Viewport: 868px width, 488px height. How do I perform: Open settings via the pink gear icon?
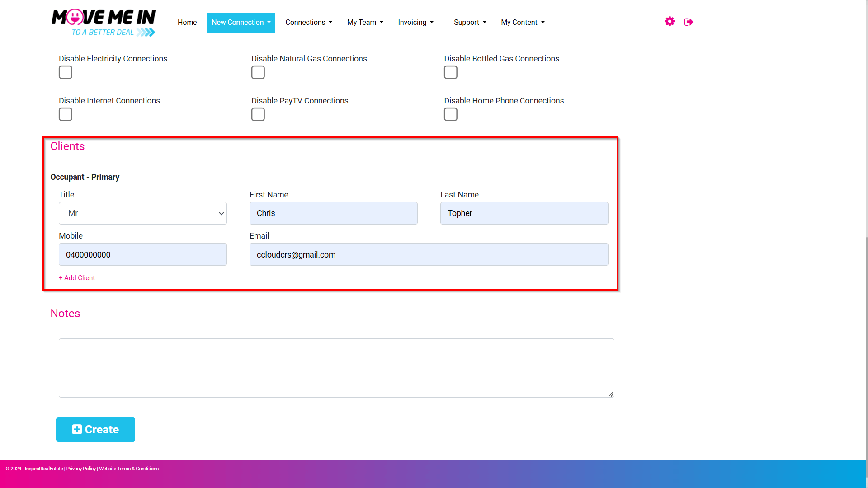point(670,22)
